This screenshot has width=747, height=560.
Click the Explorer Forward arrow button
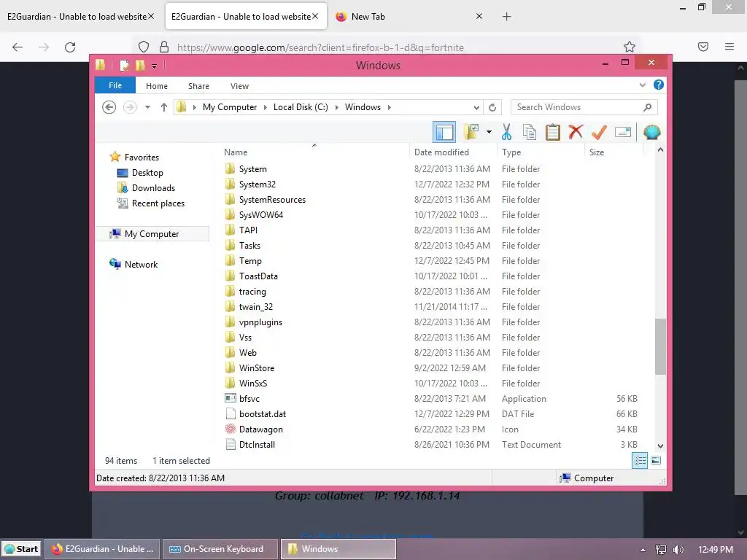click(x=130, y=107)
